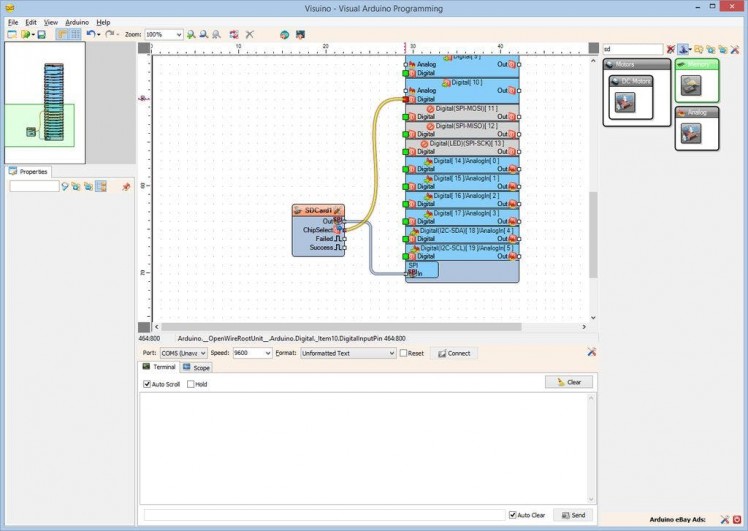This screenshot has height=531, width=748.
Task: Select the Analog category component icon
Action: coord(691,132)
